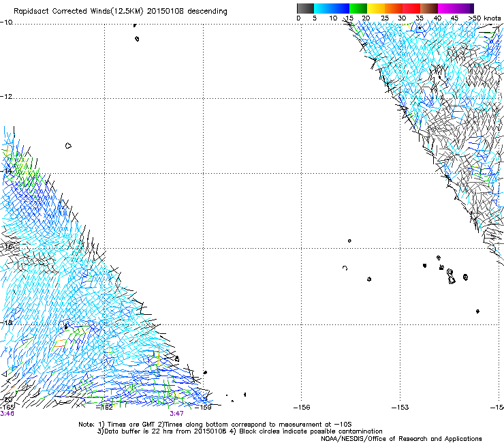Click the '-156' longitude label

(302, 408)
